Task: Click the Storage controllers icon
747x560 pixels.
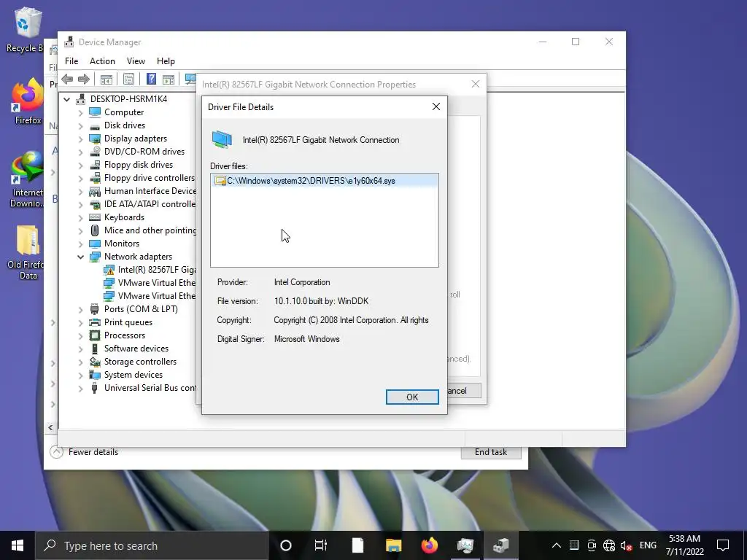Action: (95, 362)
